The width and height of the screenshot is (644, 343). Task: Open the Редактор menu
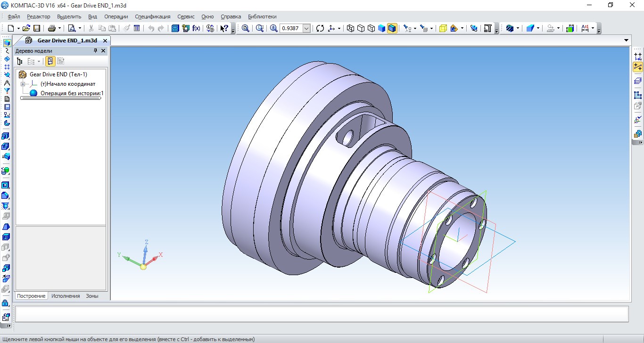39,16
